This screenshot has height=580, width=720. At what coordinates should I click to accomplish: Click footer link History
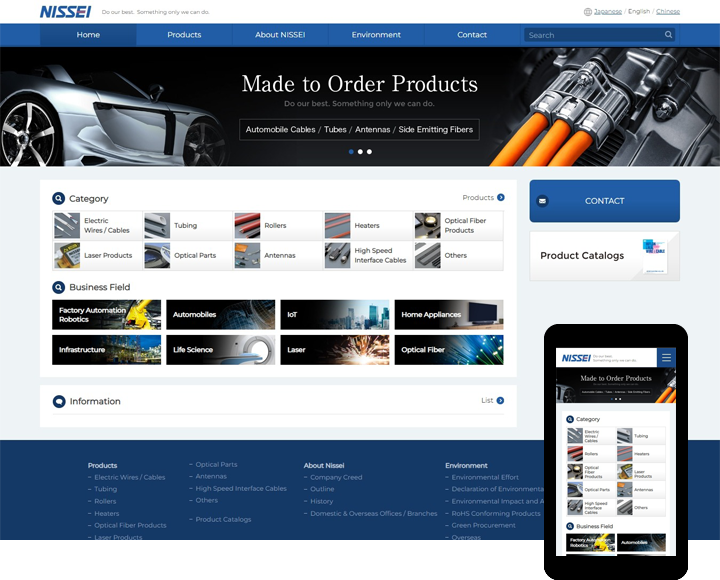tap(321, 501)
